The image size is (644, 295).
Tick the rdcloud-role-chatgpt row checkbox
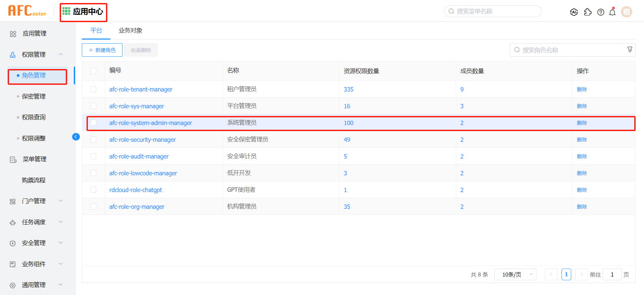click(x=94, y=190)
